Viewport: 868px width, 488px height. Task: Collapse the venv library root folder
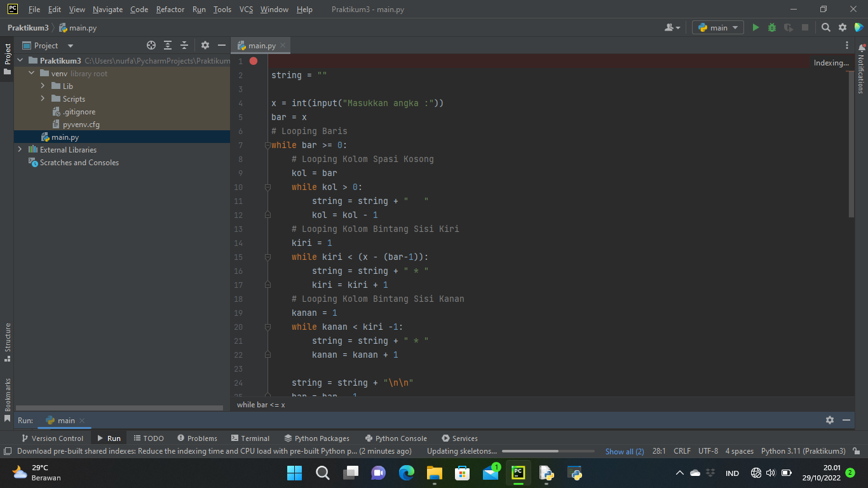point(31,73)
